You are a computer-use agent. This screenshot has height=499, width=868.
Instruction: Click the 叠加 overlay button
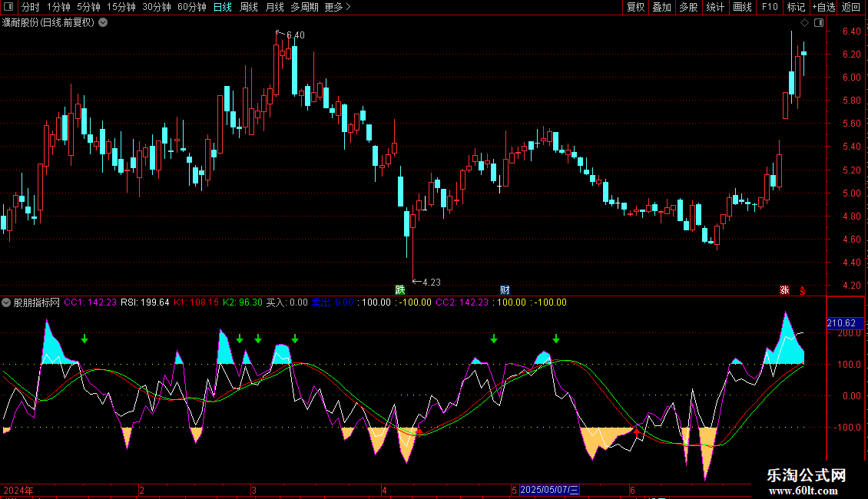pyautogui.click(x=661, y=7)
